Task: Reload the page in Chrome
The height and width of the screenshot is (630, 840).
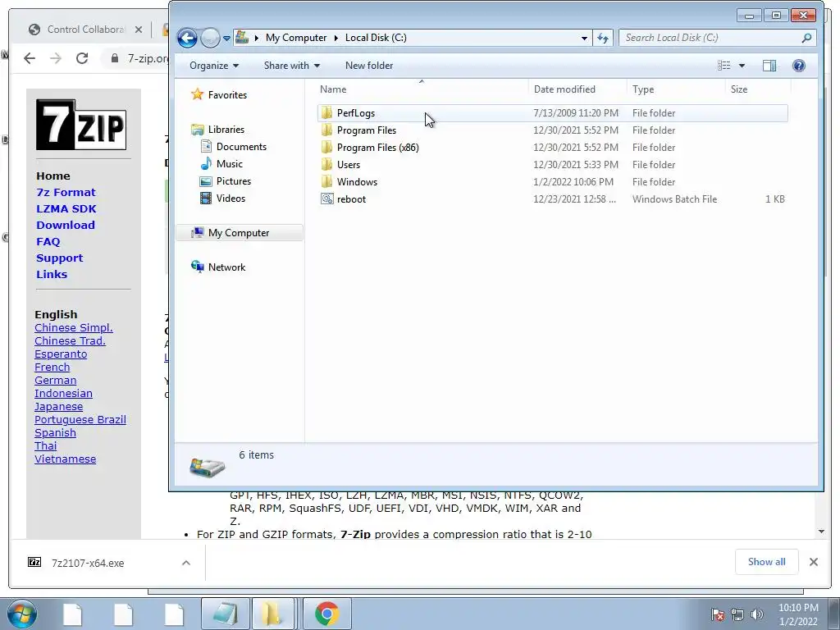Action: 82,58
